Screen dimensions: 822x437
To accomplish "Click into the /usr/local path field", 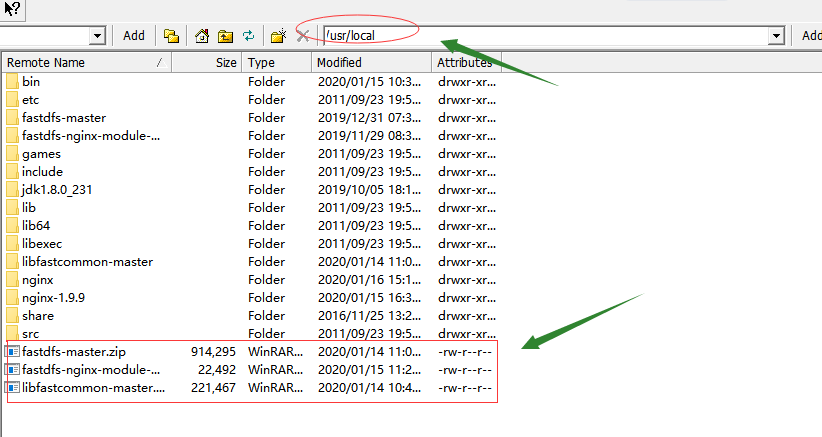I will click(546, 36).
